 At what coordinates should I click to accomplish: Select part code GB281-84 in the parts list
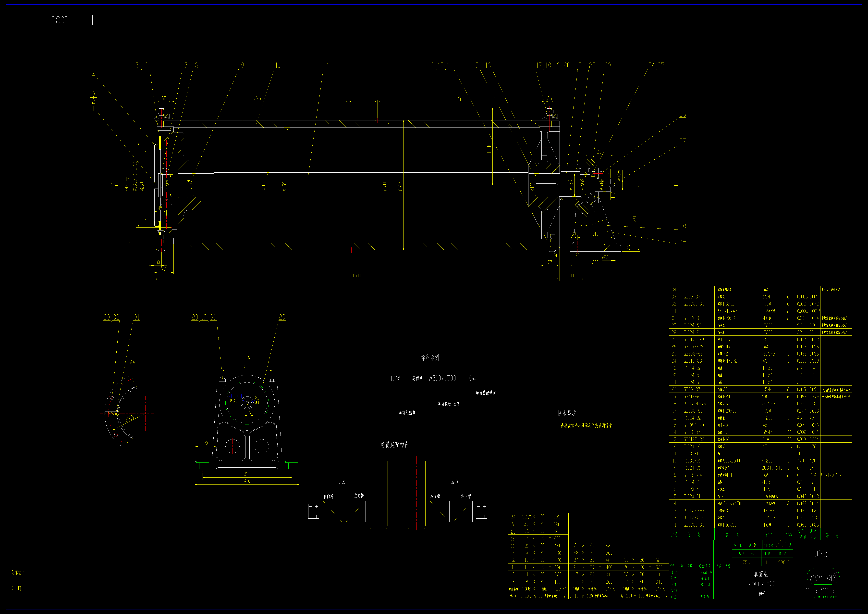pos(693,475)
